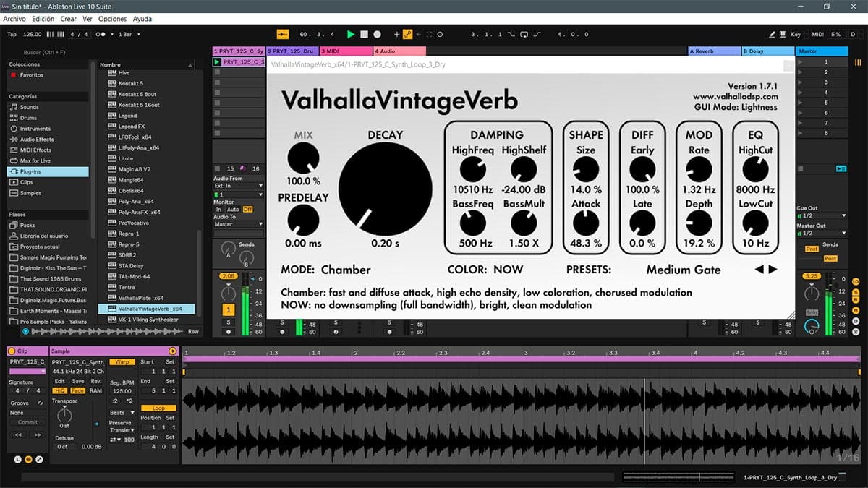868x488 pixels.
Task: Stop playback with the square Stop button
Action: pyautogui.click(x=365, y=34)
